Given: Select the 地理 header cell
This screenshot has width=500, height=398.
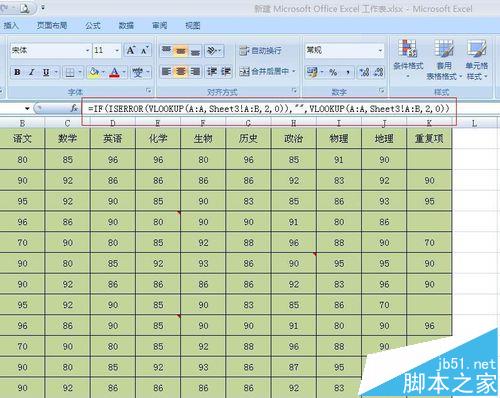Looking at the screenshot, I should point(384,139).
